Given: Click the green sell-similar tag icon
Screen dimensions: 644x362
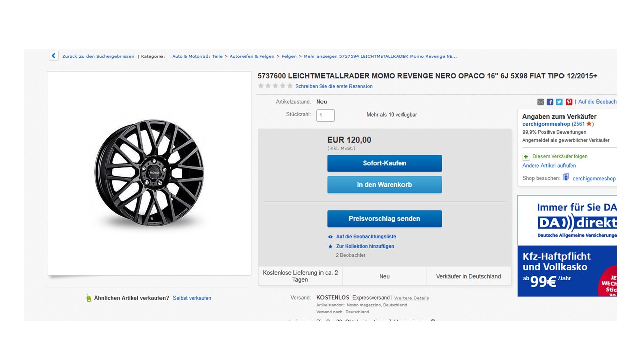Looking at the screenshot, I should click(89, 298).
